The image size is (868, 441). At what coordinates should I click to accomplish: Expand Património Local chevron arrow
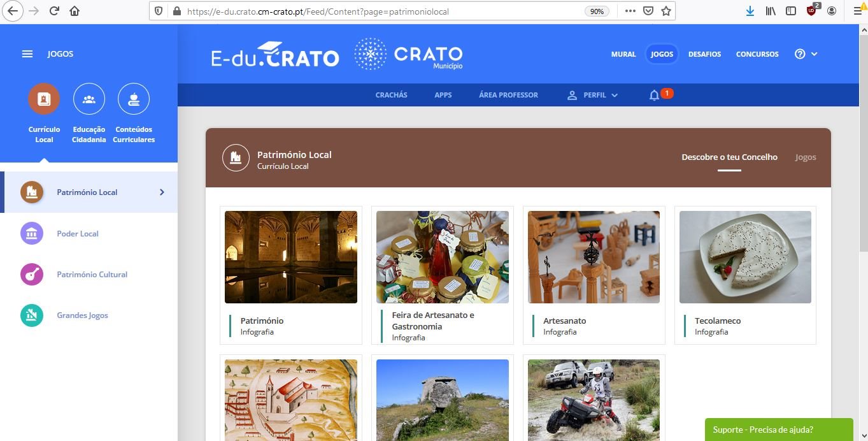pos(162,192)
